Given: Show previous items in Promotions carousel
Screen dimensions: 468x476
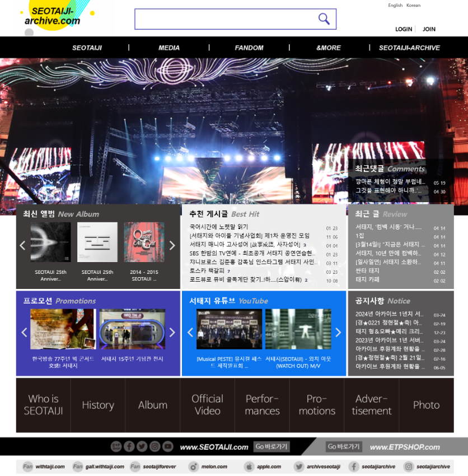Looking at the screenshot, I should point(24,332).
